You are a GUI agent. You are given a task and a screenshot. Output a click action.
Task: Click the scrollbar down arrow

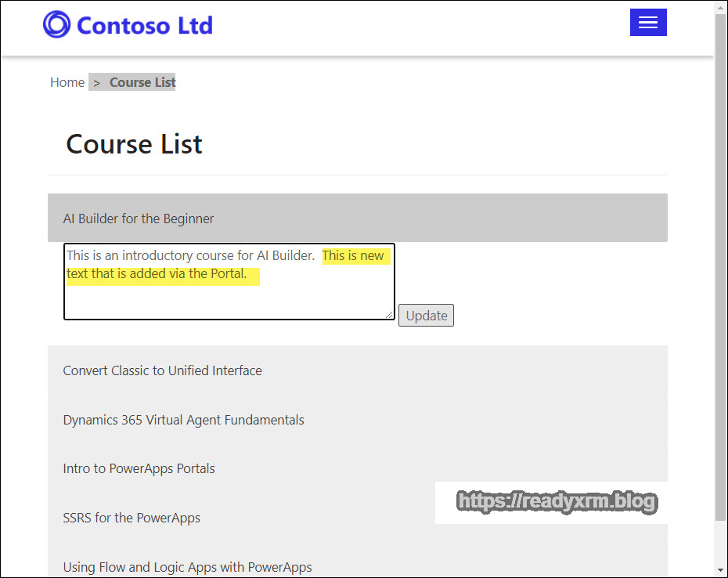[720, 569]
